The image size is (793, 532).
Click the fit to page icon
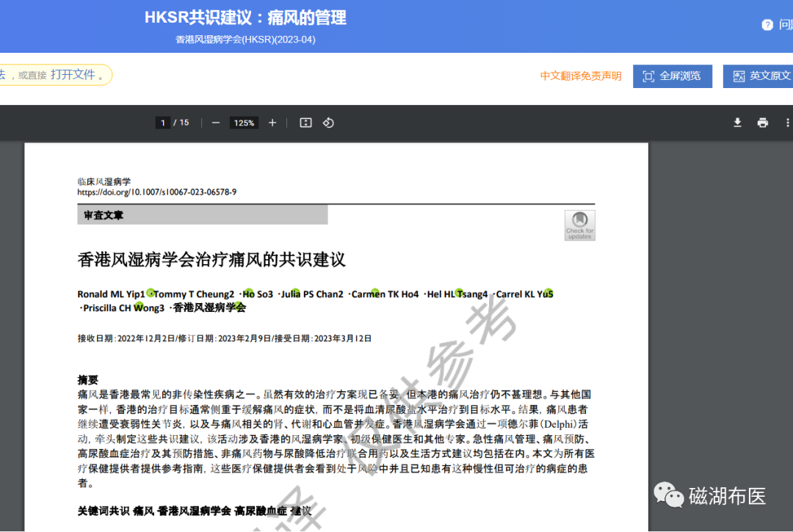(305, 123)
